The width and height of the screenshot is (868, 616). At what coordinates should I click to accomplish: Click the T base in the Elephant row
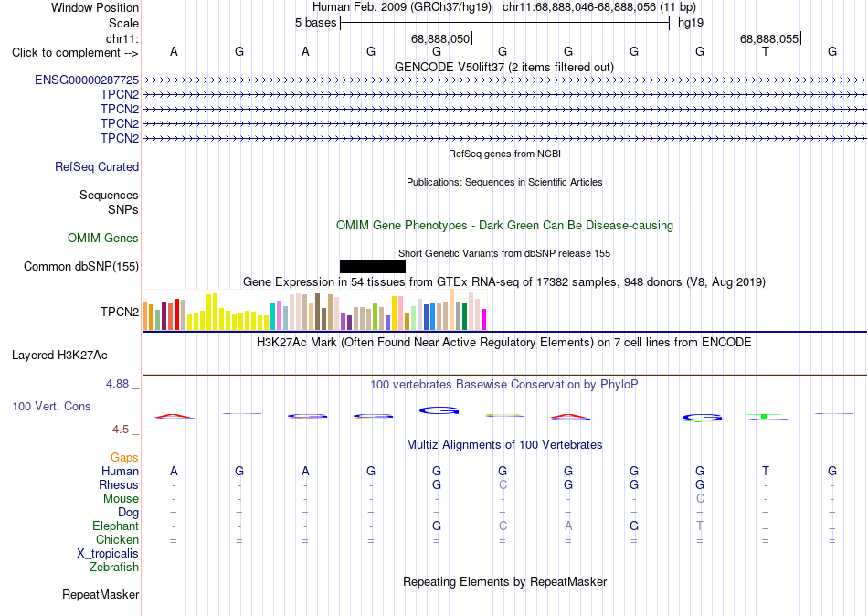(700, 526)
